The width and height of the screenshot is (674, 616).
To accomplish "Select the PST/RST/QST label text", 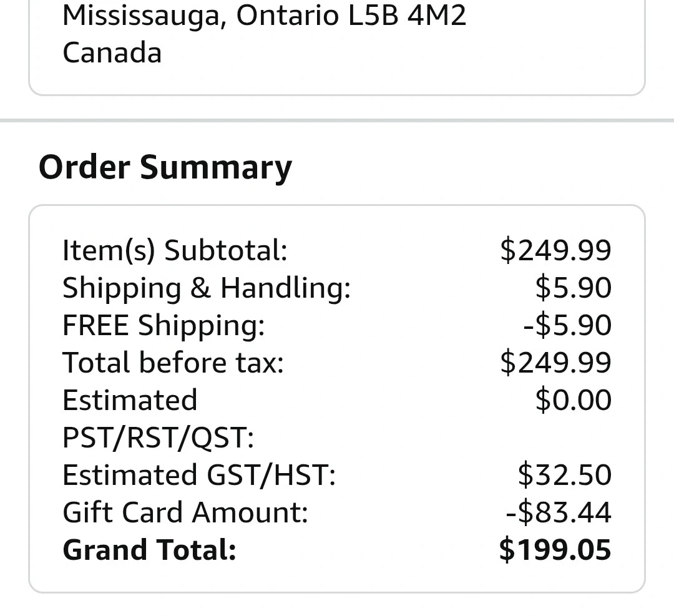I will [x=158, y=438].
